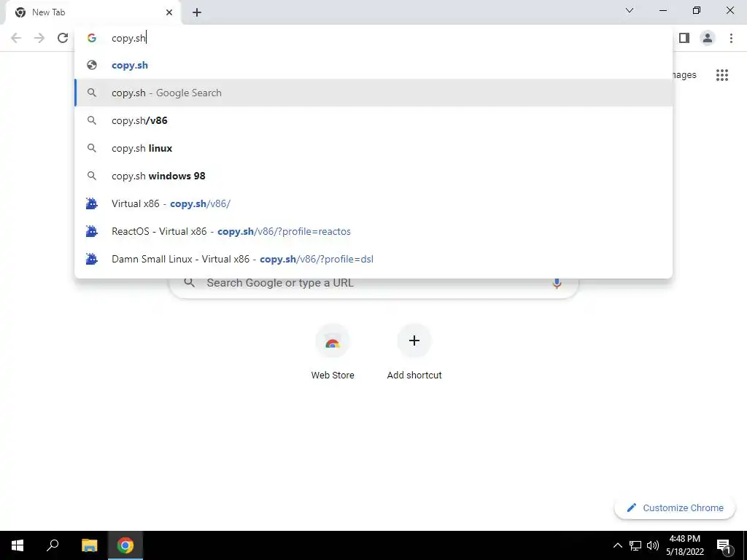
Task: Select the copy.sh linux suggestion
Action: click(x=373, y=148)
